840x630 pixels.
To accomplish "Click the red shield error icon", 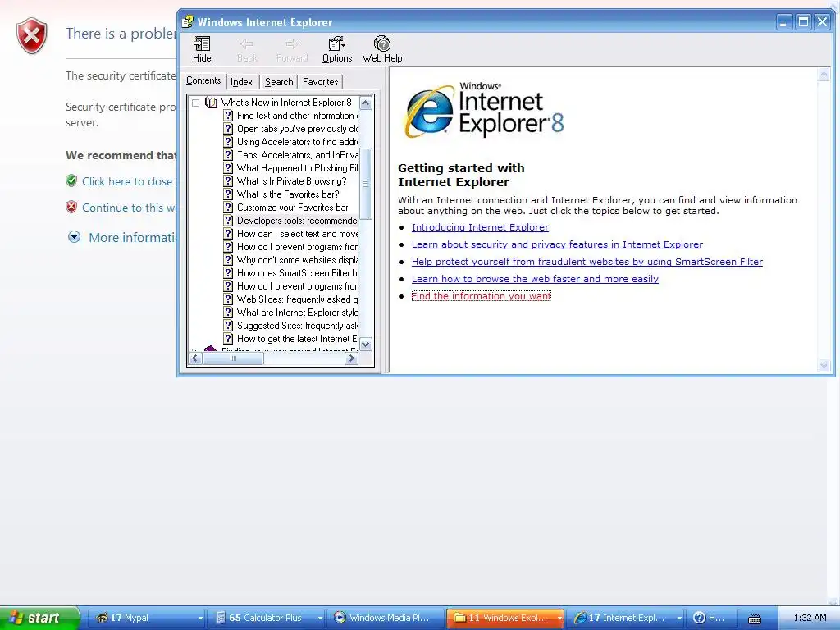I will tap(32, 35).
